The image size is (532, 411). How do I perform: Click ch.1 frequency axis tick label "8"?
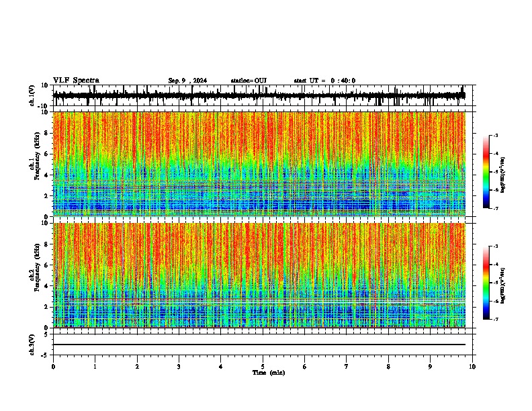(47, 133)
